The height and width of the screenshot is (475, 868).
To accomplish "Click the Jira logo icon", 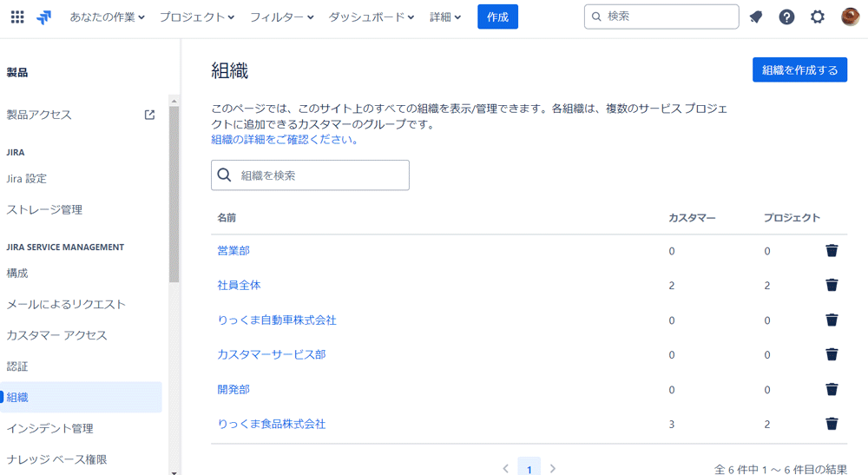I will (43, 17).
